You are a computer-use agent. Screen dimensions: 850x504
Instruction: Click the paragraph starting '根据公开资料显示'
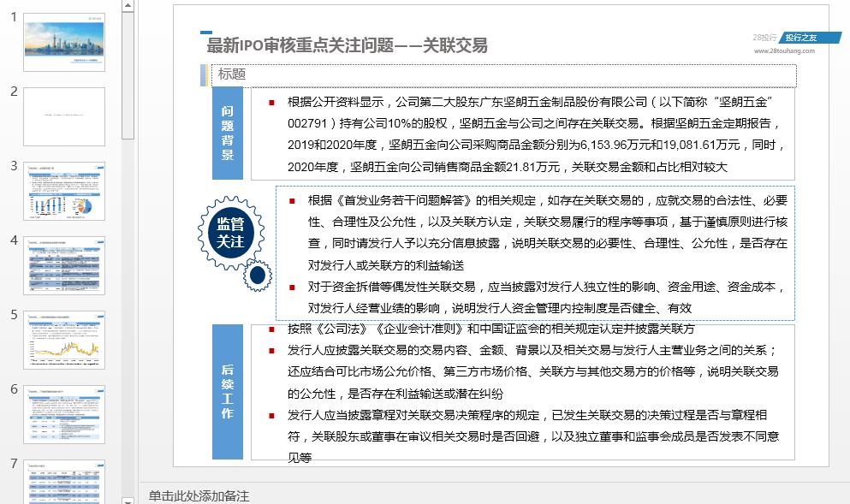tap(534, 134)
